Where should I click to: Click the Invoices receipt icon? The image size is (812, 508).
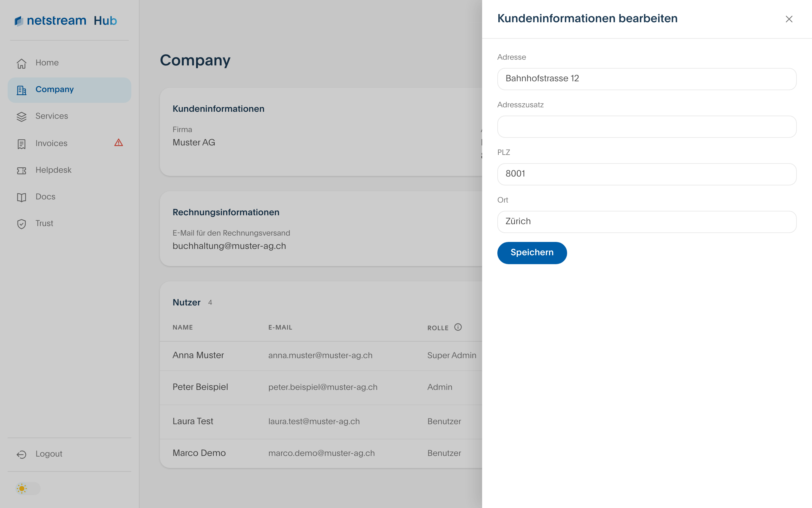coord(22,144)
